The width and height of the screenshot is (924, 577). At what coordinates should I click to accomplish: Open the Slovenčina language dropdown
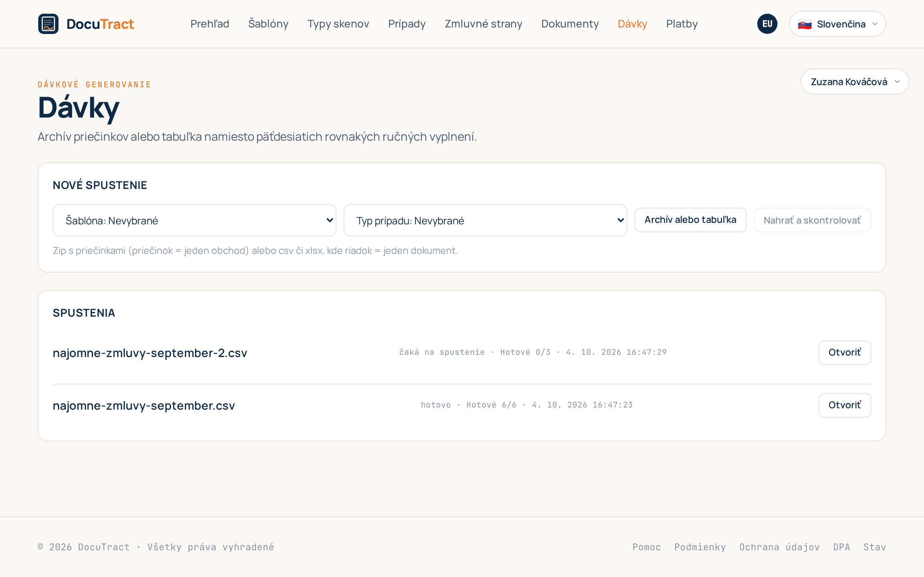click(837, 24)
